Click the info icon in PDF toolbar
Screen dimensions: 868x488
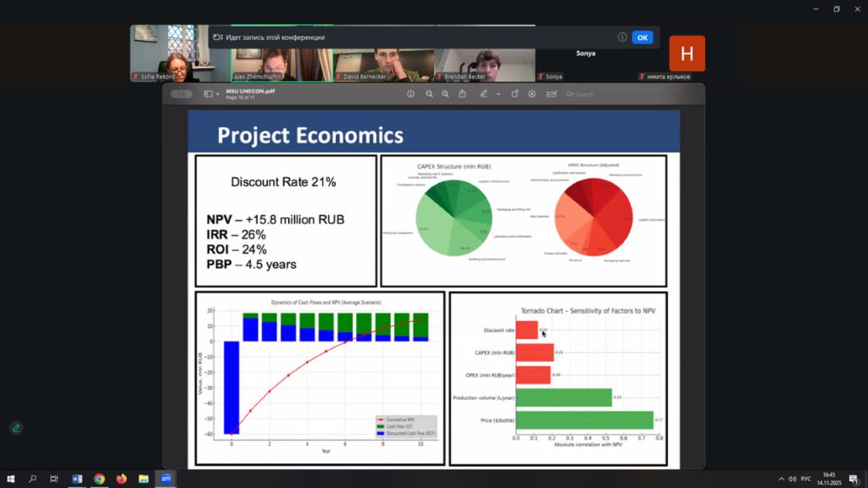tap(411, 94)
